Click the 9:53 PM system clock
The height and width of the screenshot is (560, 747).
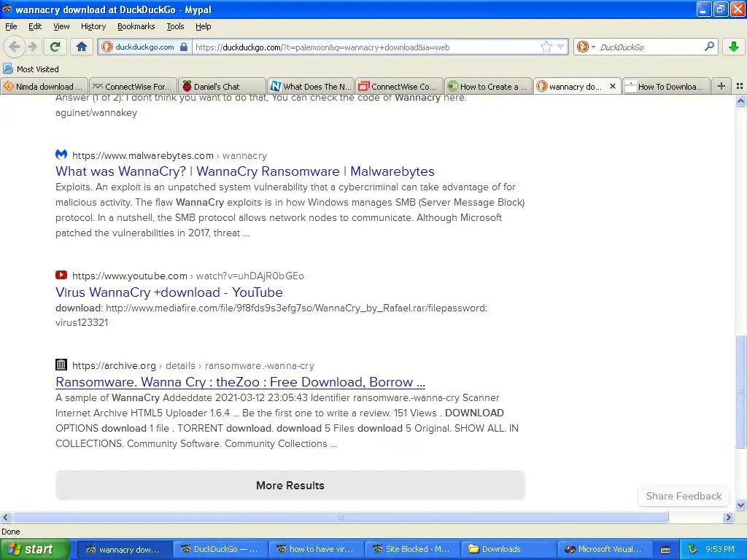point(720,549)
